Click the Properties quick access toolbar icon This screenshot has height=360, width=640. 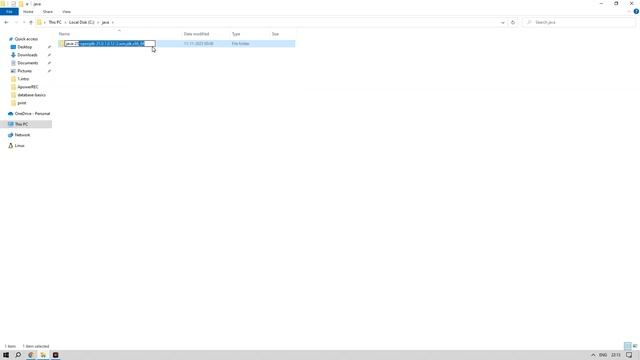coord(13,4)
